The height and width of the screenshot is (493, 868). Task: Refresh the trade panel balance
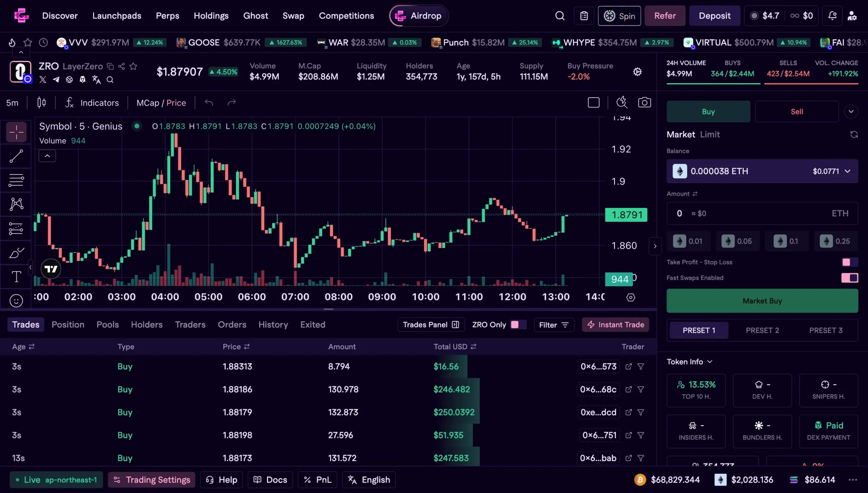(854, 135)
